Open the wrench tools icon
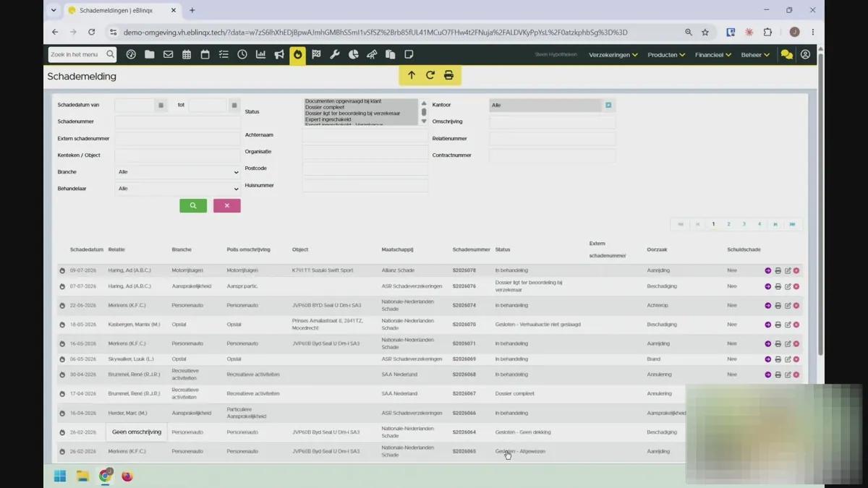This screenshot has height=488, width=868. tap(335, 54)
